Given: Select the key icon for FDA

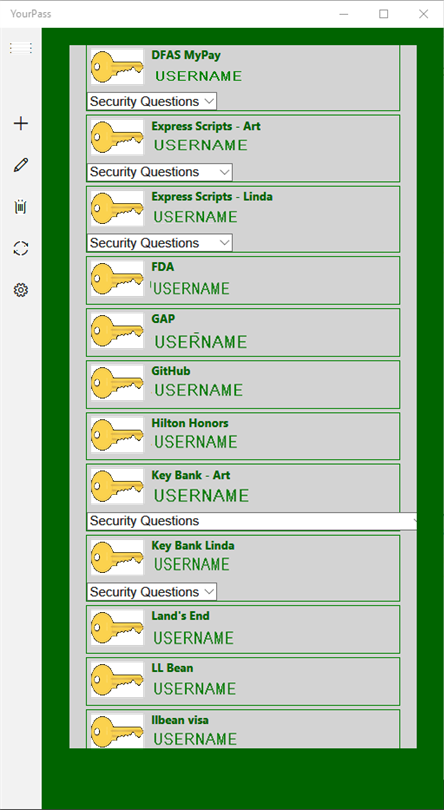Looking at the screenshot, I should click(117, 278).
